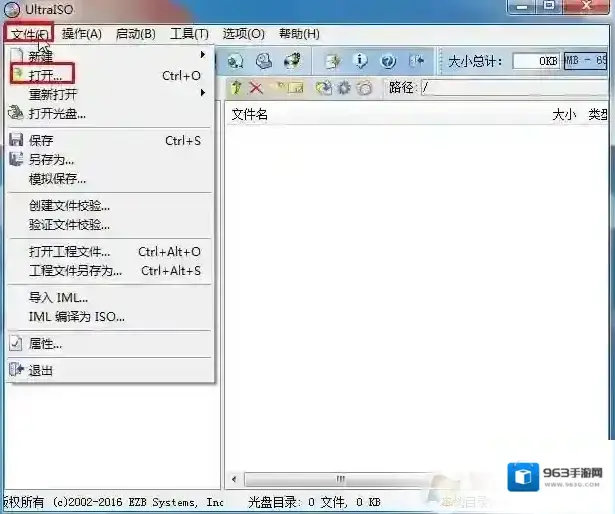Click the horizontal scrollbar under file list
This screenshot has height=514, width=615.
coord(400,480)
